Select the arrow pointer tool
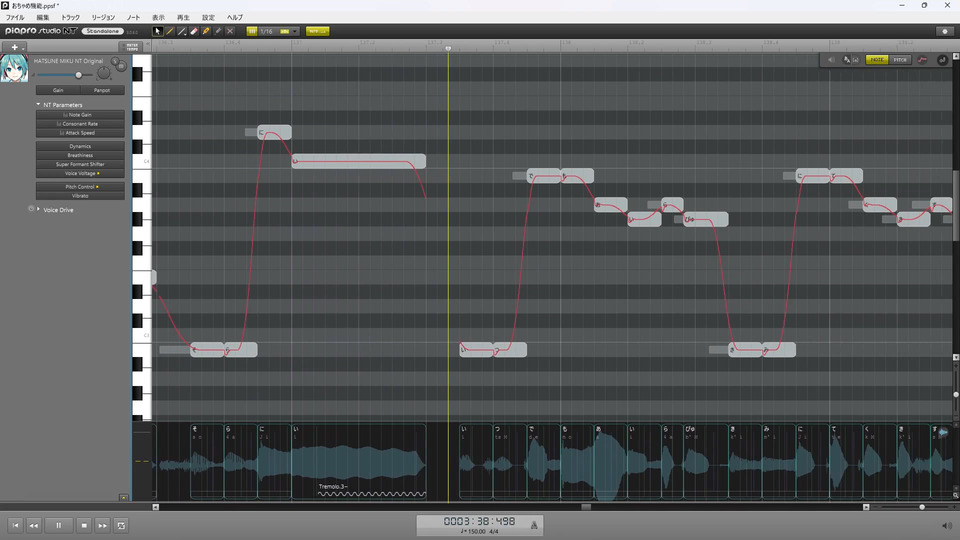The image size is (960, 540). [157, 31]
